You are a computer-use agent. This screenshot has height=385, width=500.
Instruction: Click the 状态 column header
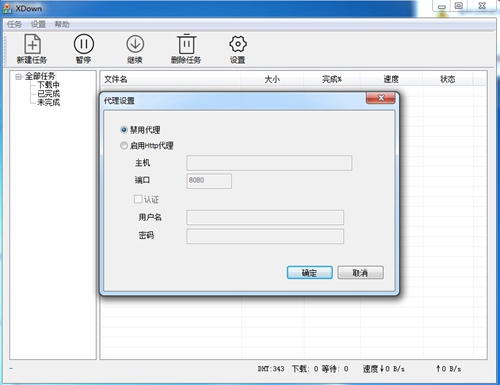click(448, 79)
